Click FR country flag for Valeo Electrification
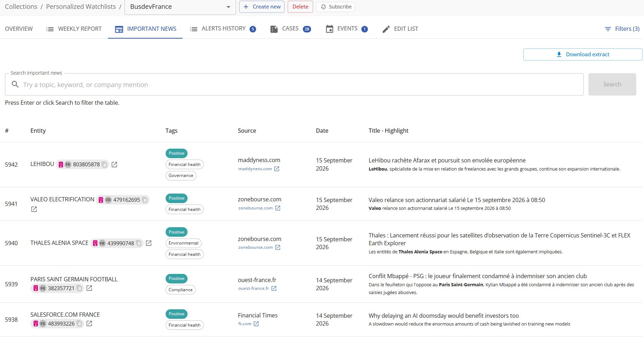This screenshot has width=644, height=339. (108, 200)
